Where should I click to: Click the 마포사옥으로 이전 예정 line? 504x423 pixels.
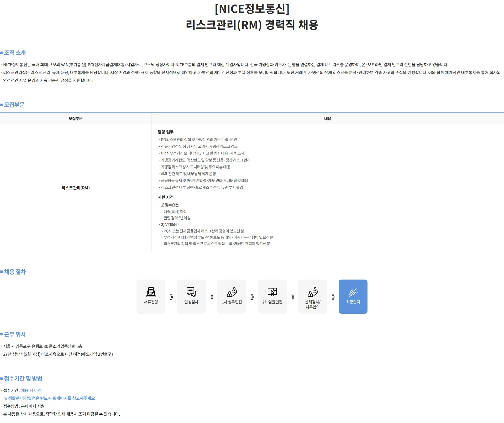click(x=58, y=354)
